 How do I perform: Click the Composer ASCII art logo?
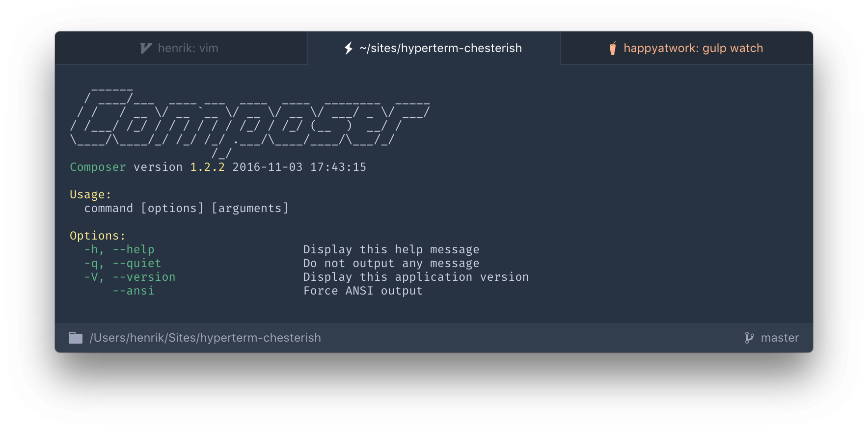point(250,123)
